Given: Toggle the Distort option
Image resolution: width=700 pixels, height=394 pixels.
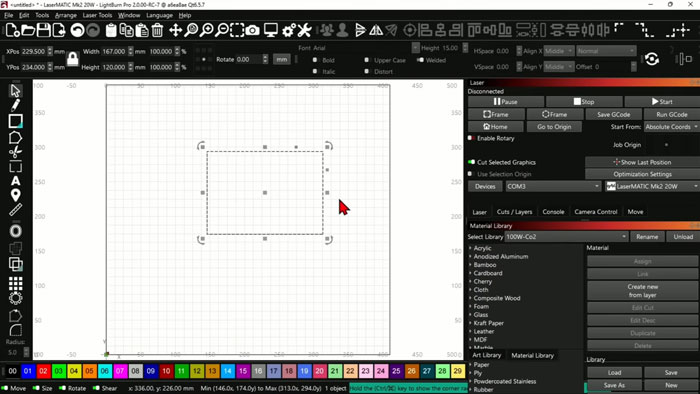Looking at the screenshot, I should click(367, 71).
